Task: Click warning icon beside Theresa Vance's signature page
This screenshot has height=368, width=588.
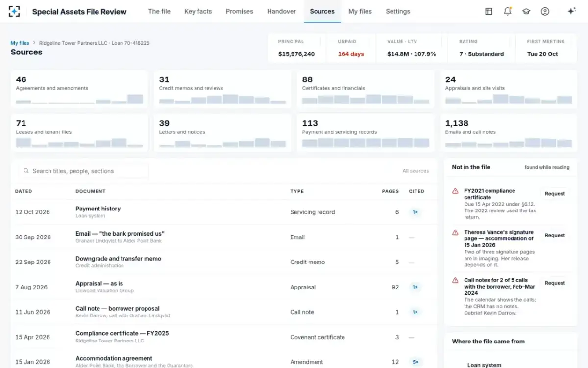Action: 455,233
